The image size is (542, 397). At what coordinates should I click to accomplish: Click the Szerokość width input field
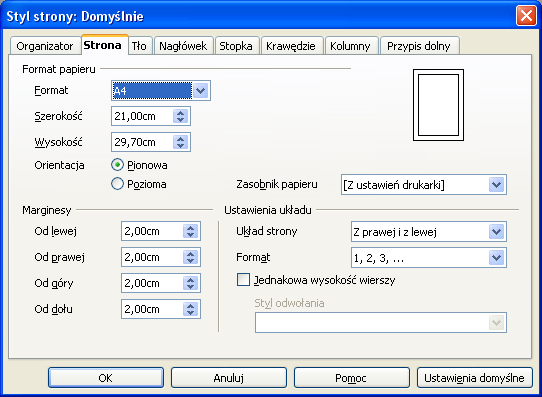pyautogui.click(x=142, y=116)
